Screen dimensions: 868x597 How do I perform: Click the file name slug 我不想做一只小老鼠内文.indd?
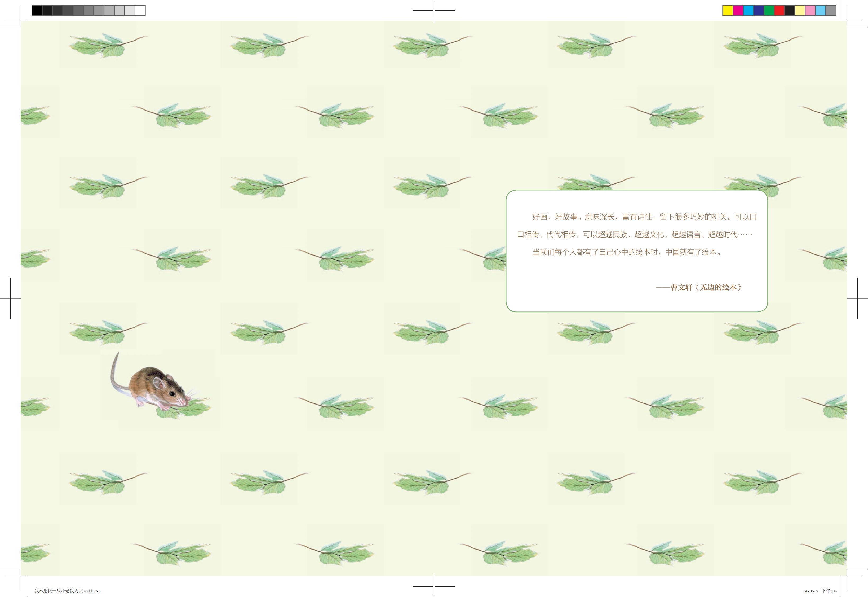pyautogui.click(x=64, y=591)
